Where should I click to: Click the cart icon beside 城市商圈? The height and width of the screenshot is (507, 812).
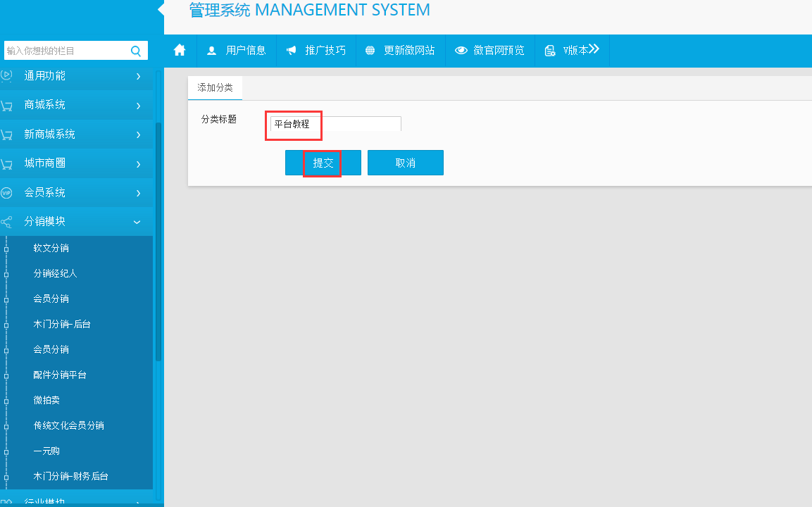pos(7,163)
